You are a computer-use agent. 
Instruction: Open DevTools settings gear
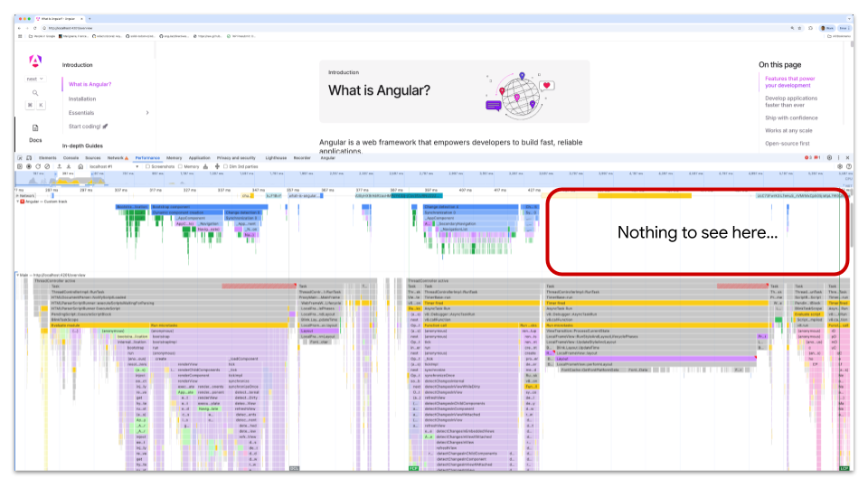(829, 157)
